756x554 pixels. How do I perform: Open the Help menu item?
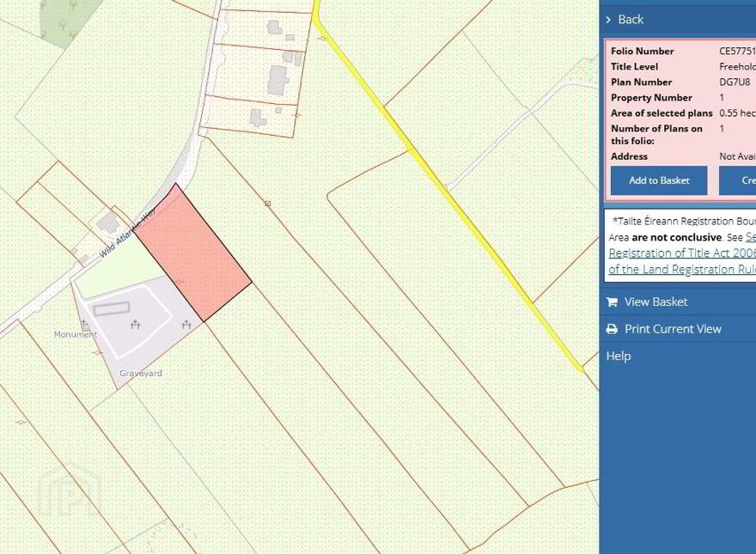[619, 356]
